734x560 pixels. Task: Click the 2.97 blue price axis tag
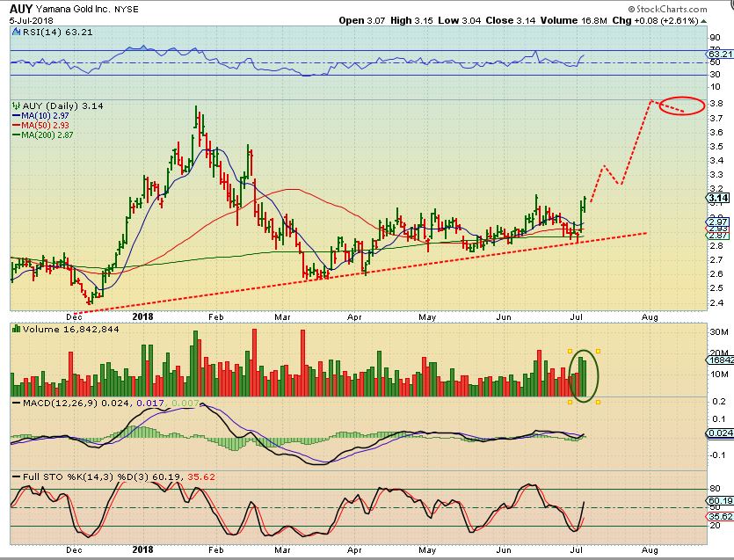tap(717, 222)
